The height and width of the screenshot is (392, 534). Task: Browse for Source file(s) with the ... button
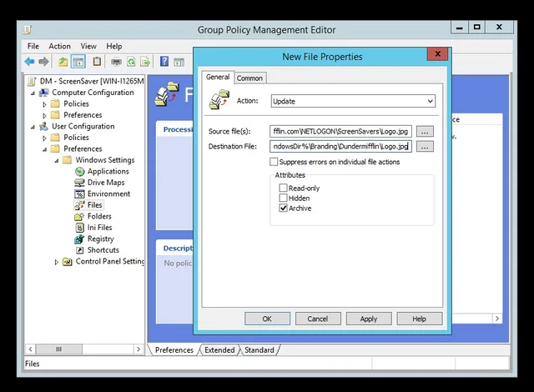(425, 131)
